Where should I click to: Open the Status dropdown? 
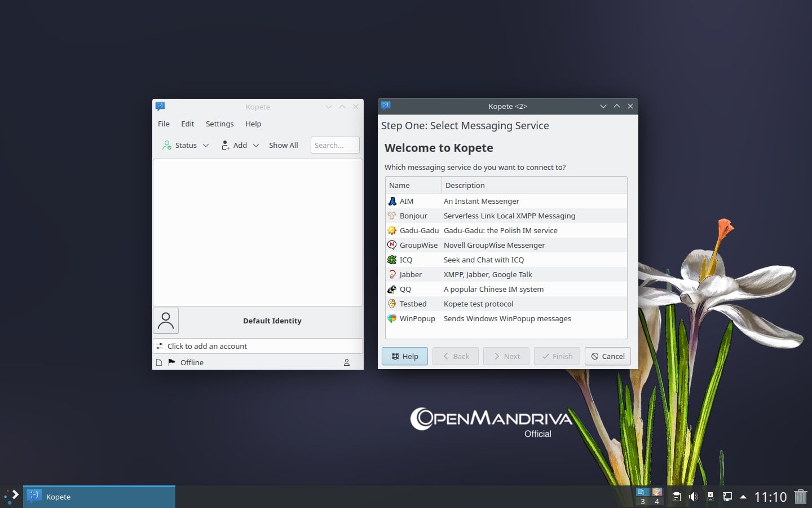pyautogui.click(x=185, y=145)
